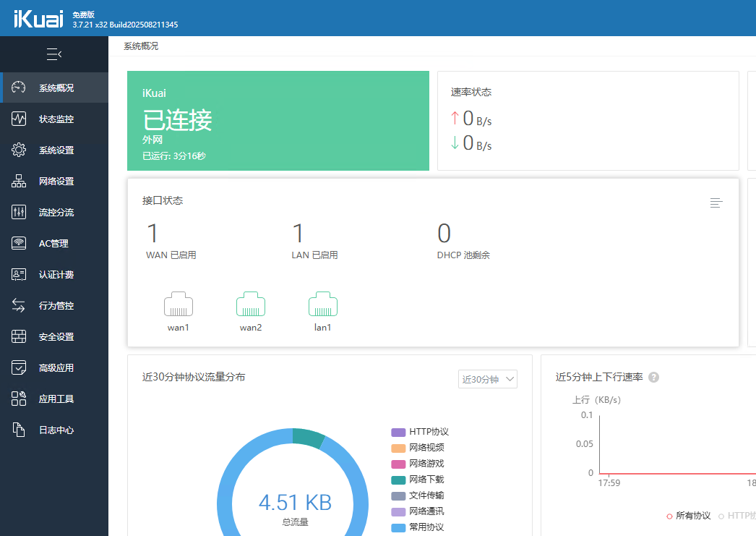This screenshot has width=756, height=536.
Task: Click the 系统概况 dashboard icon
Action: point(18,88)
